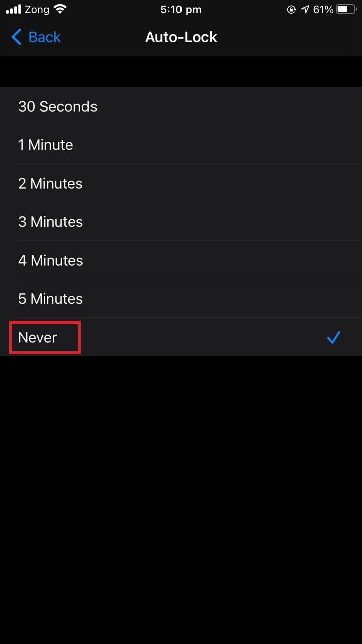Tap the blue checkmark icon beside Never
The image size is (362, 644).
coord(334,337)
